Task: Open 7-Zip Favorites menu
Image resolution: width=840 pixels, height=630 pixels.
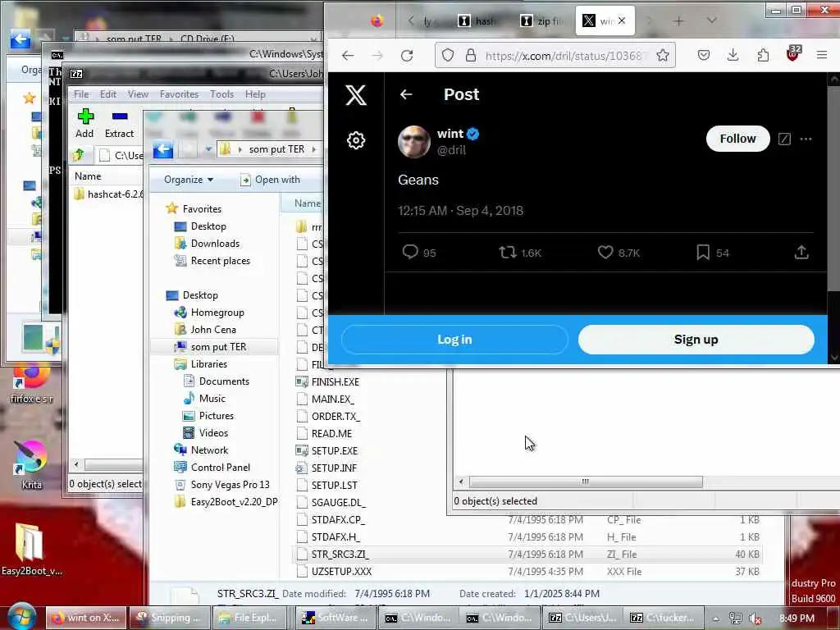Action: tap(179, 94)
